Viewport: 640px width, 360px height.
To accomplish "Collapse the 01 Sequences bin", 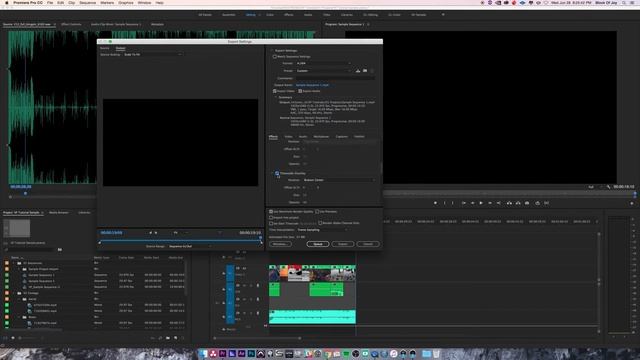I will pos(13,263).
